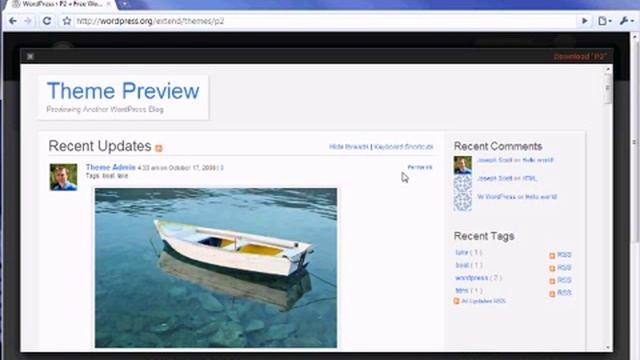Click the Download 'P2' link
The height and width of the screenshot is (360, 640).
click(x=580, y=56)
